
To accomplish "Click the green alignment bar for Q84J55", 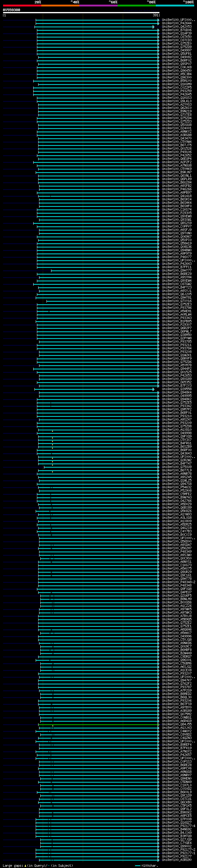I will [x=99, y=725].
